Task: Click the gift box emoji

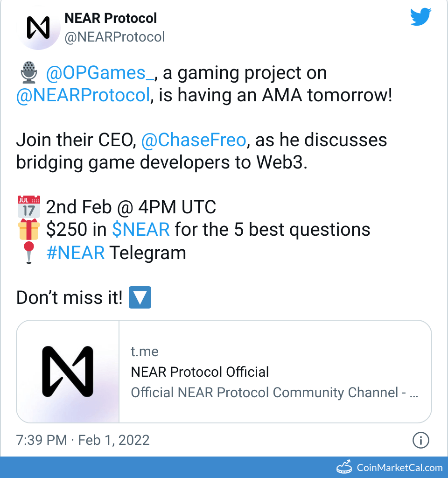Action: 28,230
